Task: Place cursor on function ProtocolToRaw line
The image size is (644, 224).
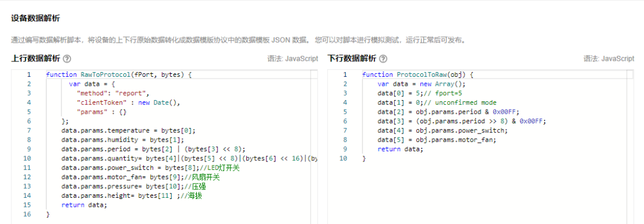Action: coord(418,74)
